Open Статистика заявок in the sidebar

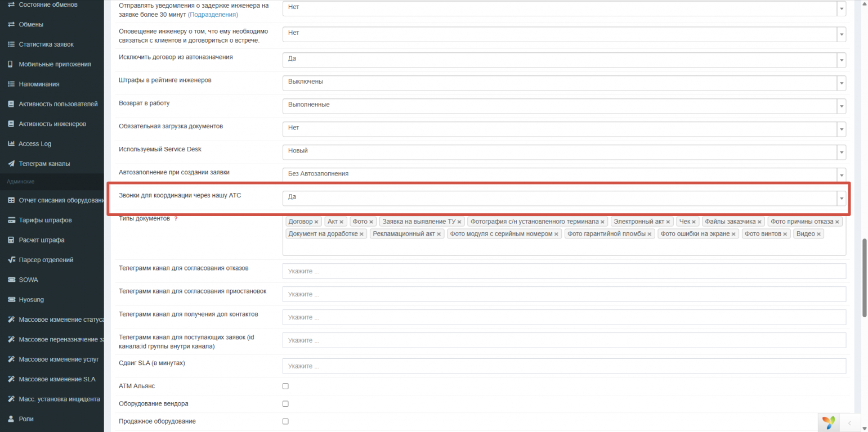point(46,44)
